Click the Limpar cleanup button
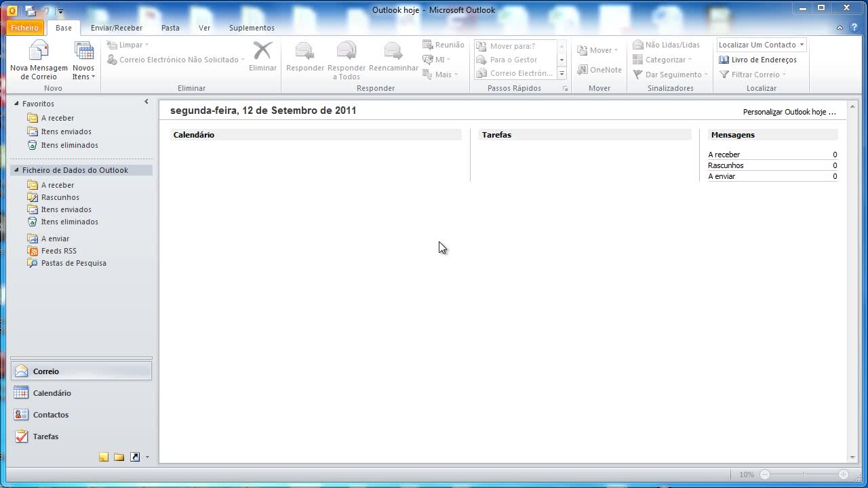The height and width of the screenshot is (488, 868). [x=127, y=45]
